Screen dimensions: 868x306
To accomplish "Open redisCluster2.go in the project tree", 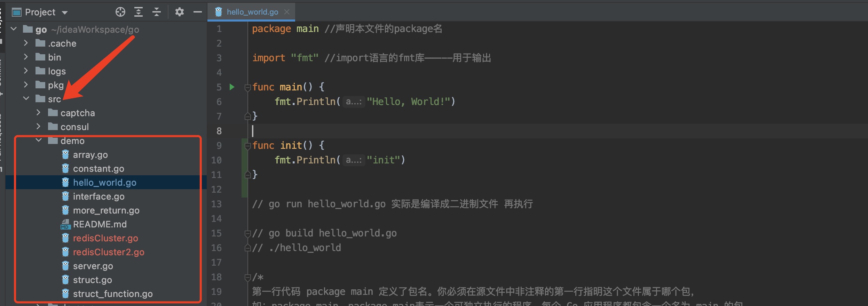I will coord(109,252).
